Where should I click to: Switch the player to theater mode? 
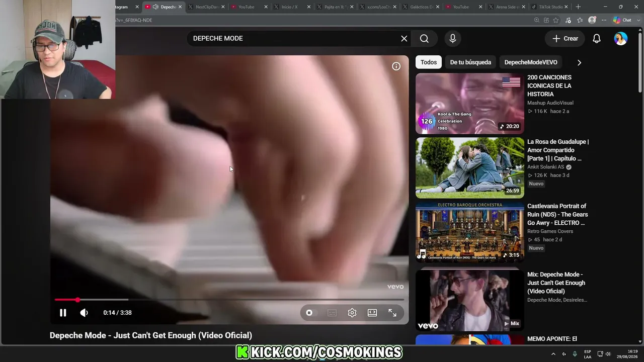point(372,313)
